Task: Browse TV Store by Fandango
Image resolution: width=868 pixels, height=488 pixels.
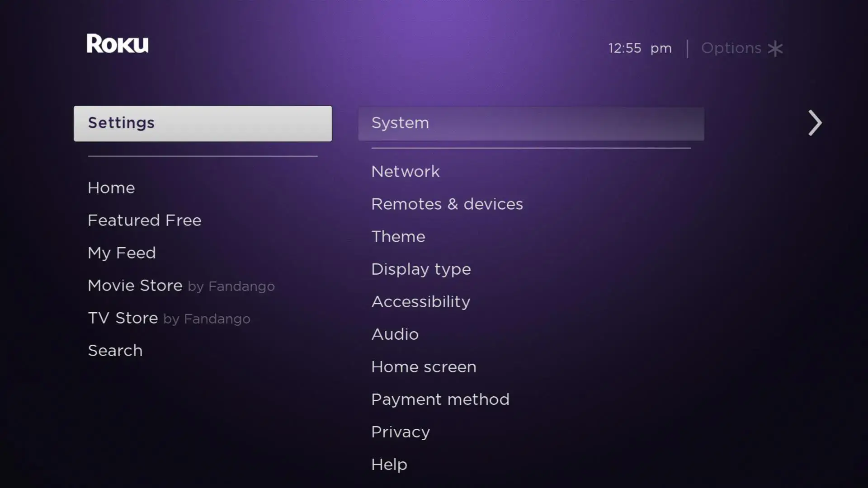Action: point(169,318)
